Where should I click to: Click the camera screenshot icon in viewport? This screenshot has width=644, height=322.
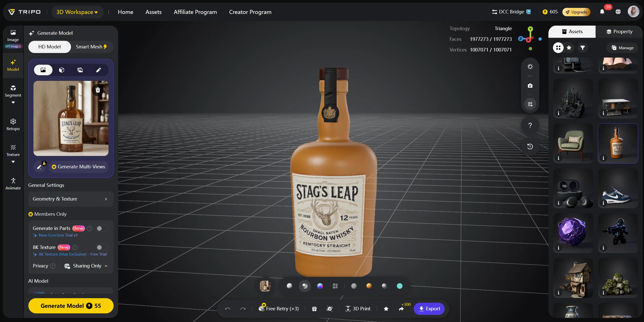[x=530, y=86]
